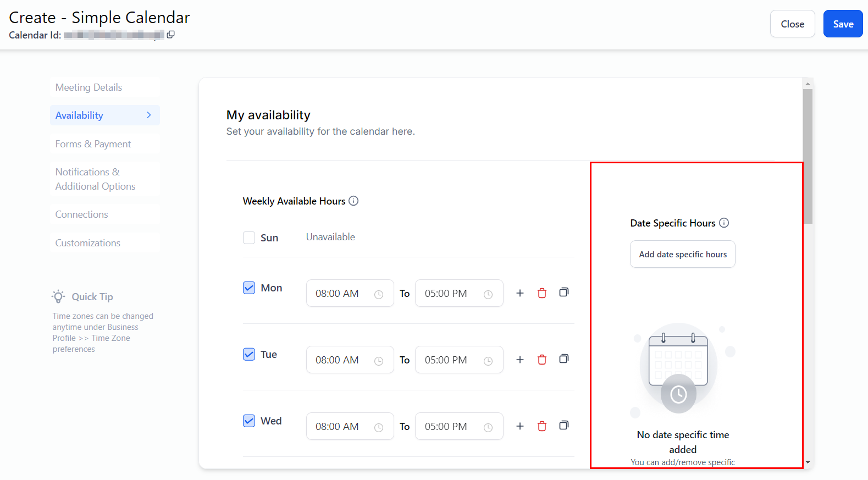The height and width of the screenshot is (480, 868).
Task: Click the scrollbar down arrow
Action: pos(808,462)
